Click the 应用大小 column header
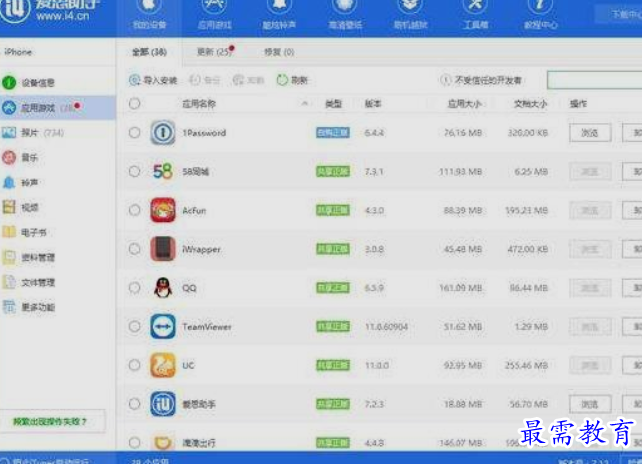The image size is (642, 464). tap(464, 104)
